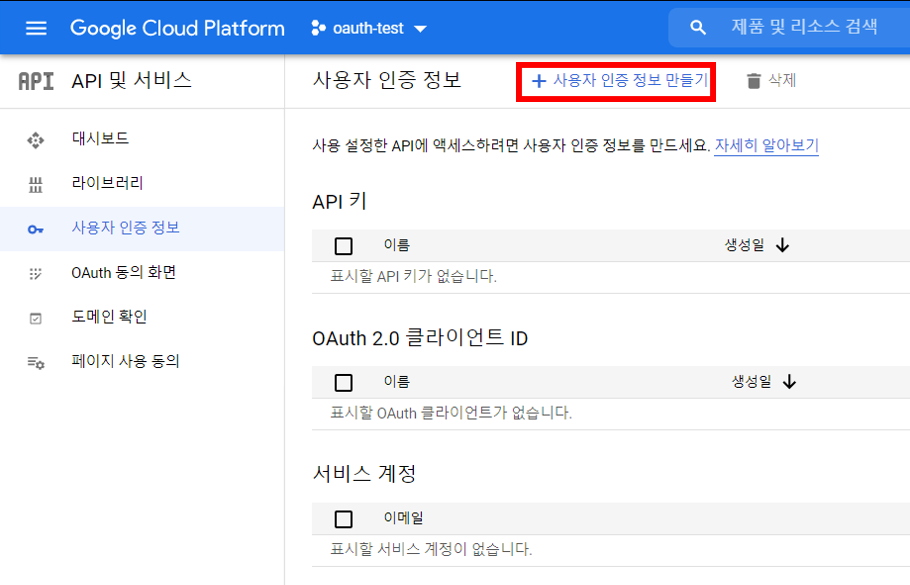Click the search magnifier icon
This screenshot has height=585, width=910.
tap(698, 27)
